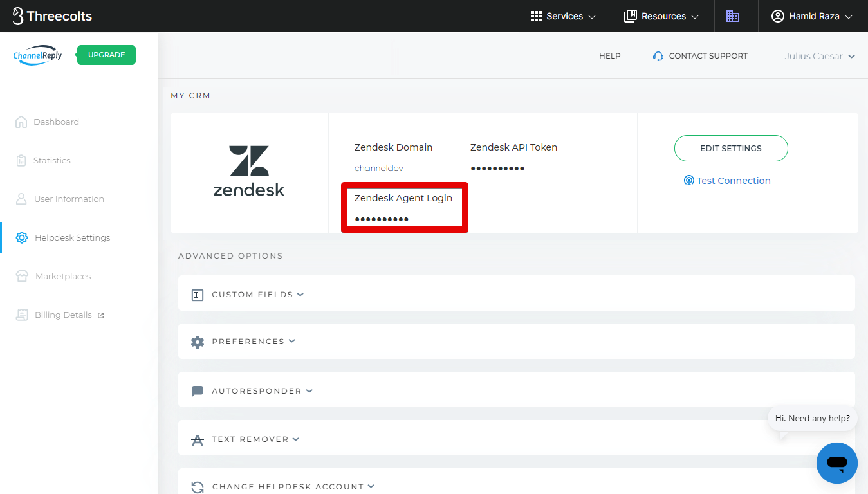Click the Billing Details receipt icon
This screenshot has height=494, width=868.
pos(22,315)
